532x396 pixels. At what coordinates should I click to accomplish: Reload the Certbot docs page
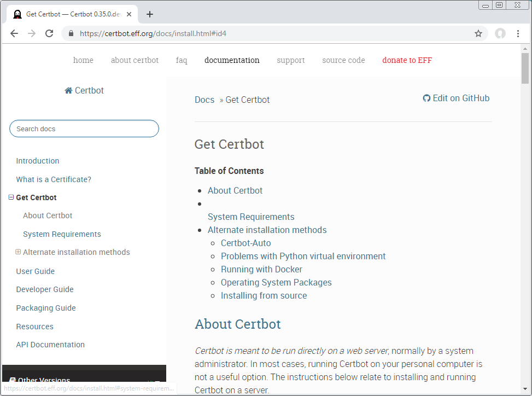[49, 33]
